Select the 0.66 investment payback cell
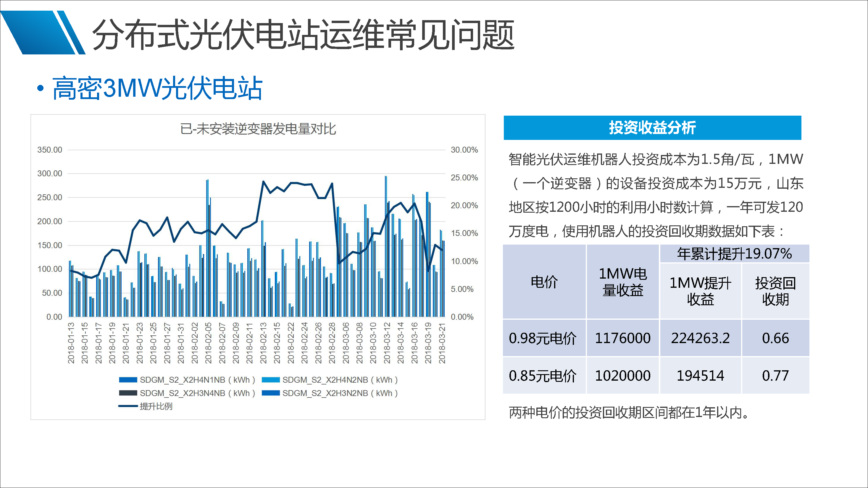 coord(775,338)
